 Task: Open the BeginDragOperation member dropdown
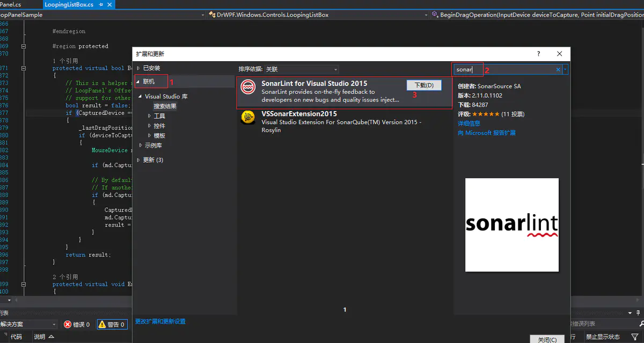(x=537, y=15)
